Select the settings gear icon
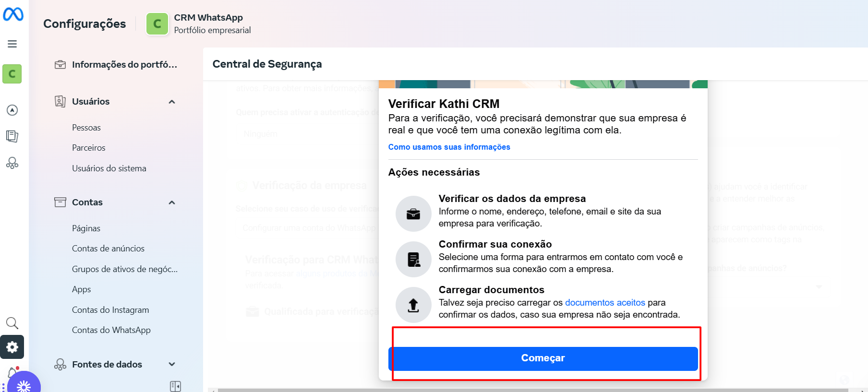Image resolution: width=868 pixels, height=392 pixels. pyautogui.click(x=12, y=347)
